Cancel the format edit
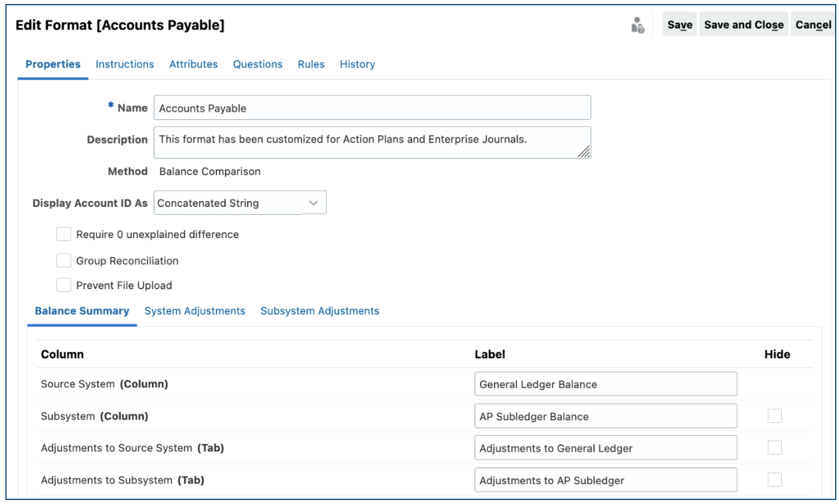The height and width of the screenshot is (504, 839). pyautogui.click(x=813, y=25)
